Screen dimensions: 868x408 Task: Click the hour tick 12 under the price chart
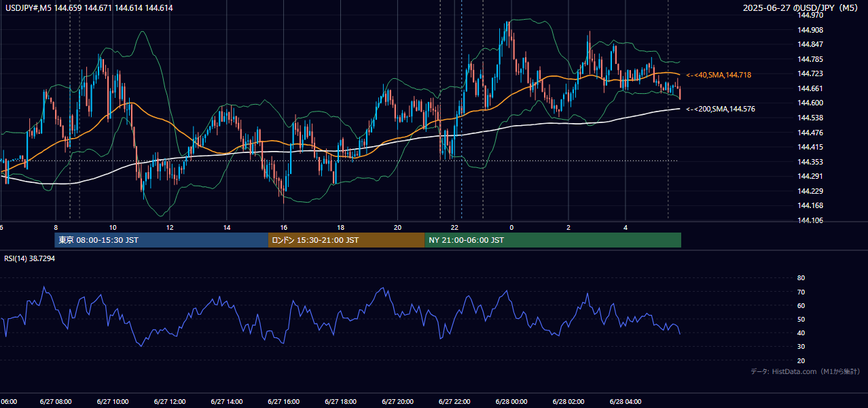170,227
